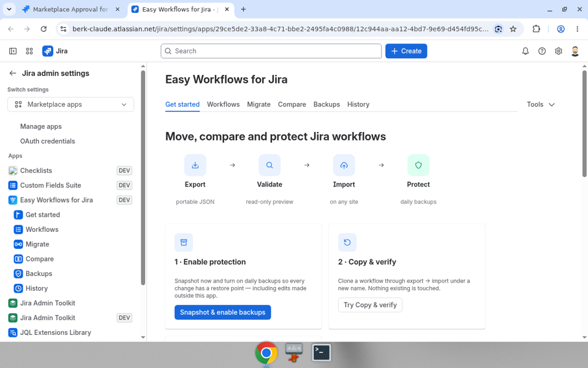Click the Protect shield icon

coord(418,165)
